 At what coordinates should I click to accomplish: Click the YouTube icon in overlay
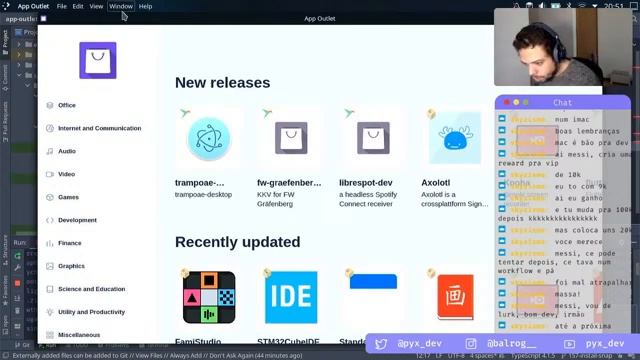tap(569, 344)
